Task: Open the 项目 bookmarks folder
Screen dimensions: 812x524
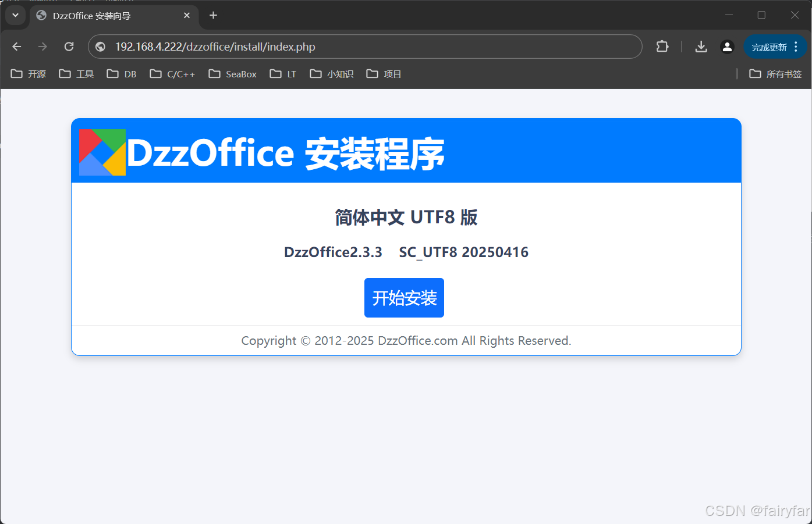Action: (x=383, y=74)
